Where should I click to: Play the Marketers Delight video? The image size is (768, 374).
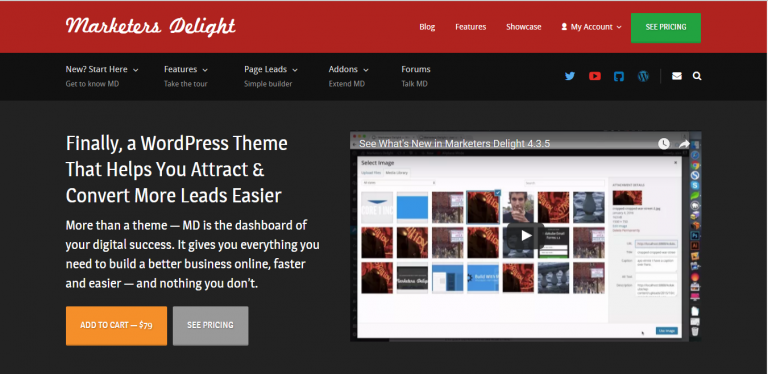tap(526, 235)
